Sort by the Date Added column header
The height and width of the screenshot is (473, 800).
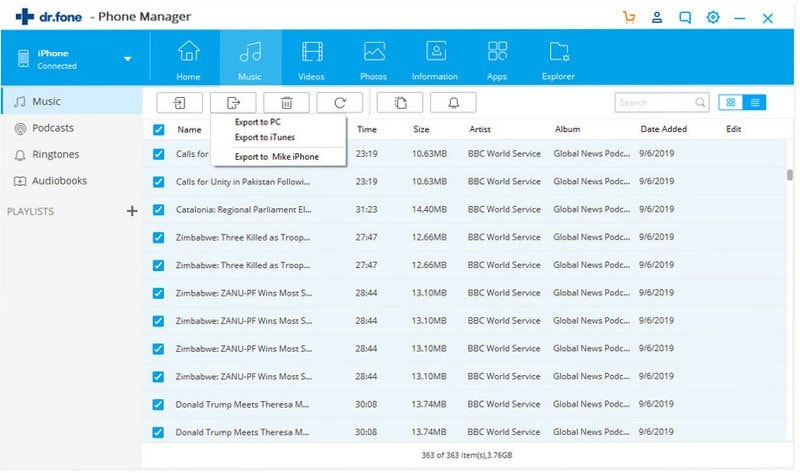[x=663, y=129]
